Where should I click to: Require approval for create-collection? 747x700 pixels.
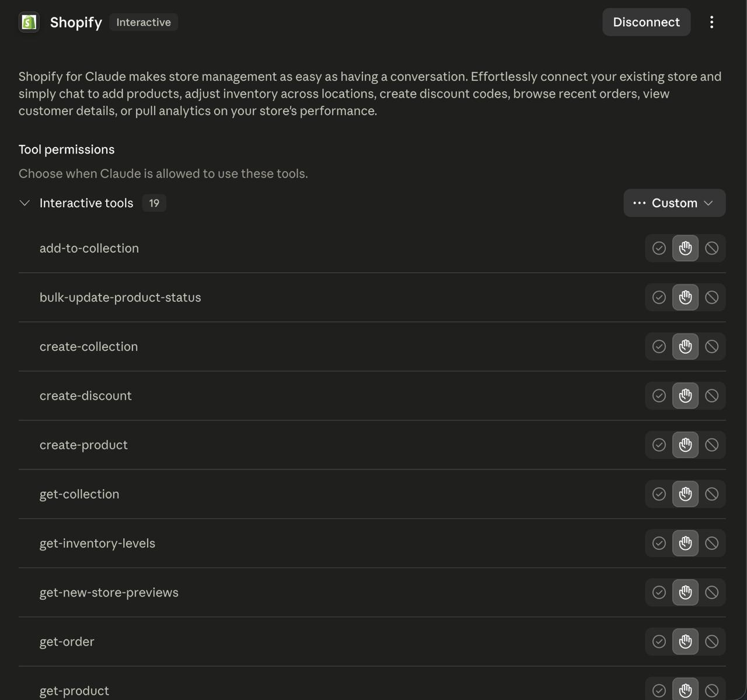pyautogui.click(x=685, y=346)
